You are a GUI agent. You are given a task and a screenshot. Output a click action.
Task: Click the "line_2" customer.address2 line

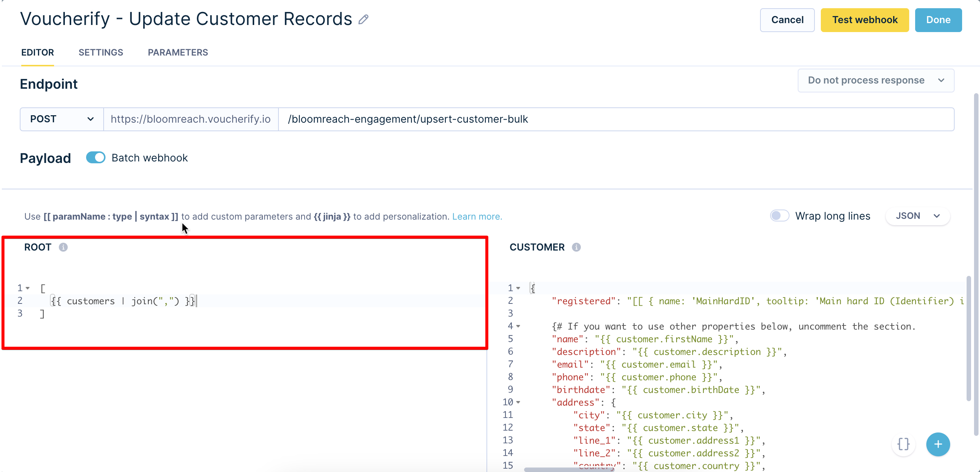point(669,453)
